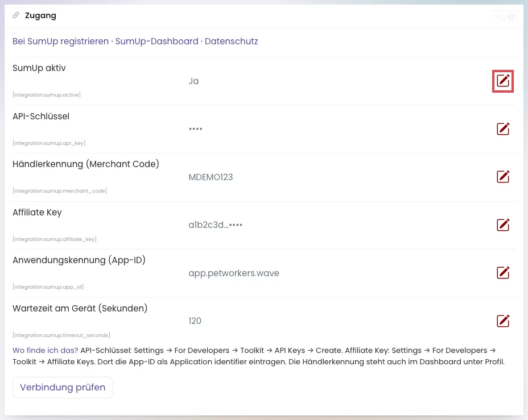Click the Wartezeit am Gerät (Sekunden) label
The image size is (528, 420).
pos(80,309)
